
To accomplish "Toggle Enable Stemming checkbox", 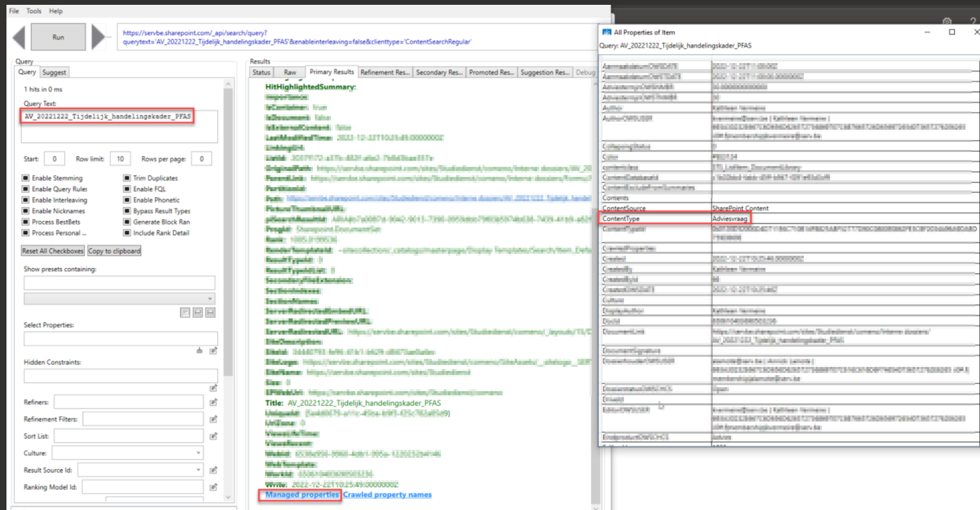I will [x=25, y=178].
